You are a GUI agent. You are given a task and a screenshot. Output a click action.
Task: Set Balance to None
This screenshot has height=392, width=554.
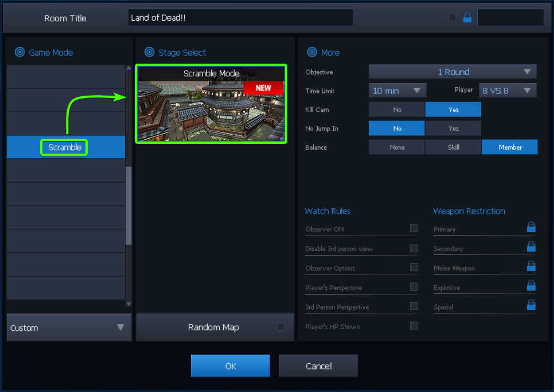397,147
